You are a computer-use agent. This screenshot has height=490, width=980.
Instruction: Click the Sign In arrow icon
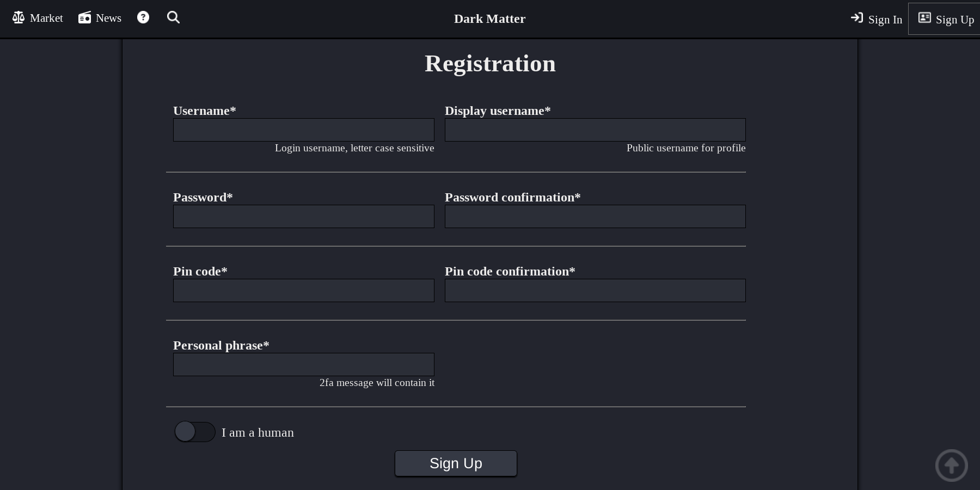tap(856, 18)
